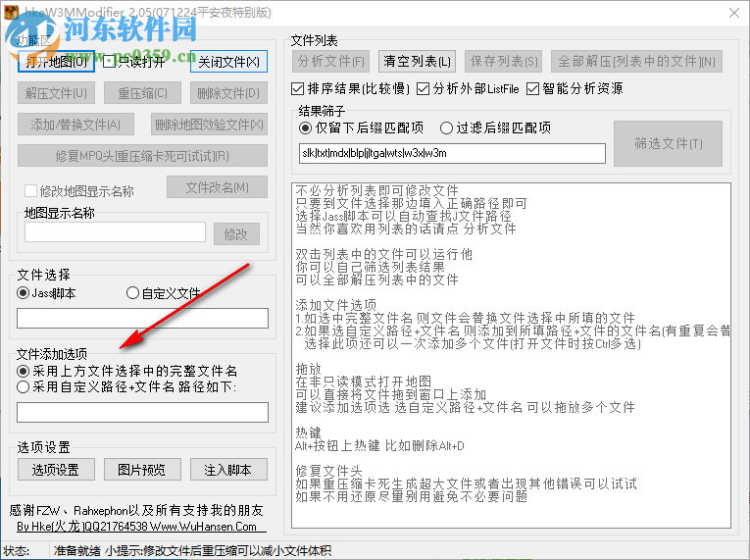Click the 修改 button

coord(236,234)
